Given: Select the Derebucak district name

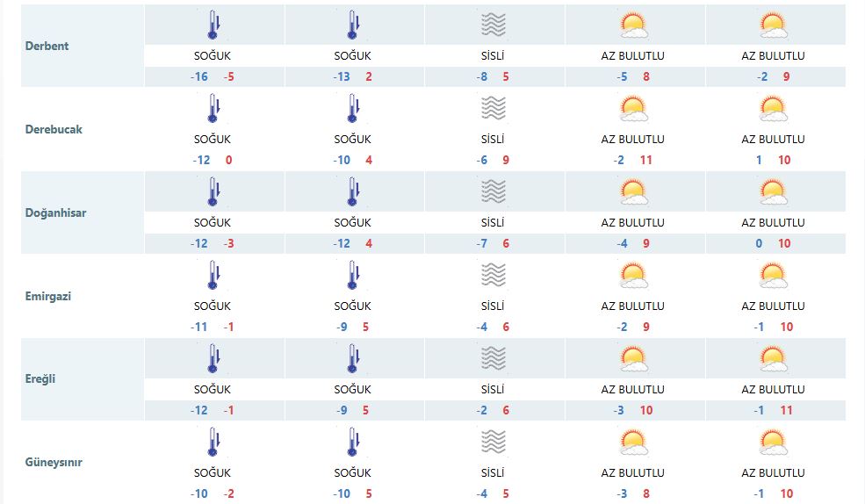Looking at the screenshot, I should tap(54, 129).
